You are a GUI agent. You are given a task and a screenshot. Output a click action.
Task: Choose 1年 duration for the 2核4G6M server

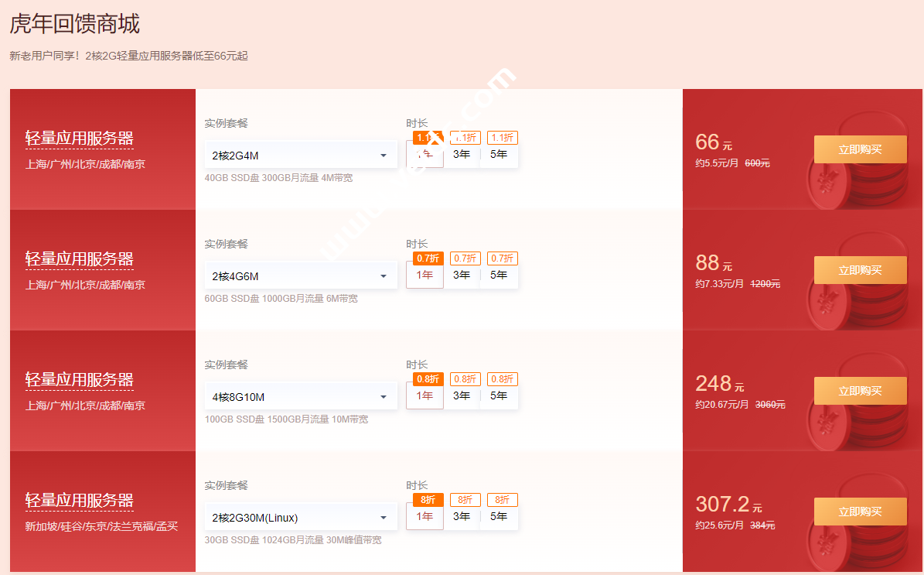click(424, 275)
